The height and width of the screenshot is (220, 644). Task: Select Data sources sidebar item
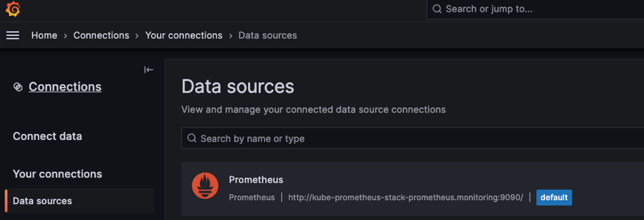(80, 201)
